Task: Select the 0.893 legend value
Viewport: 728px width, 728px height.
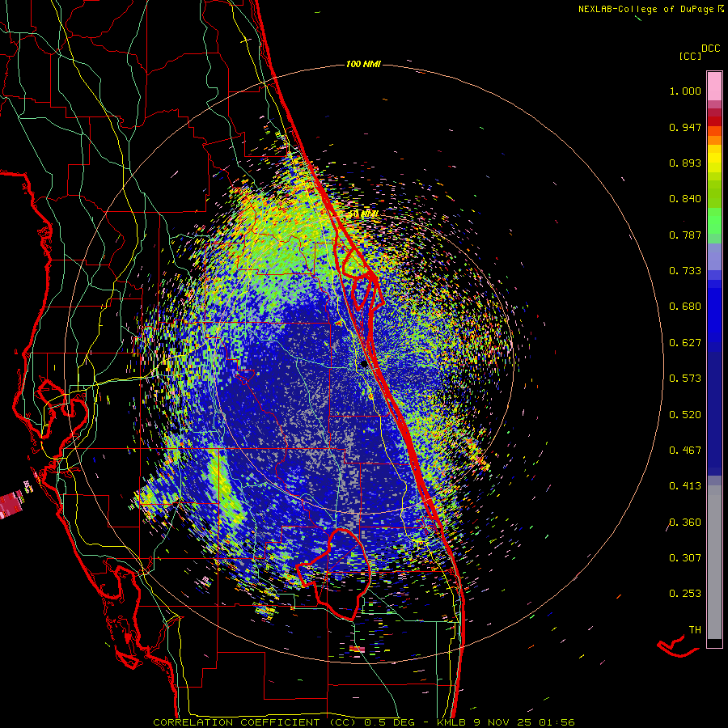Action: click(x=685, y=163)
